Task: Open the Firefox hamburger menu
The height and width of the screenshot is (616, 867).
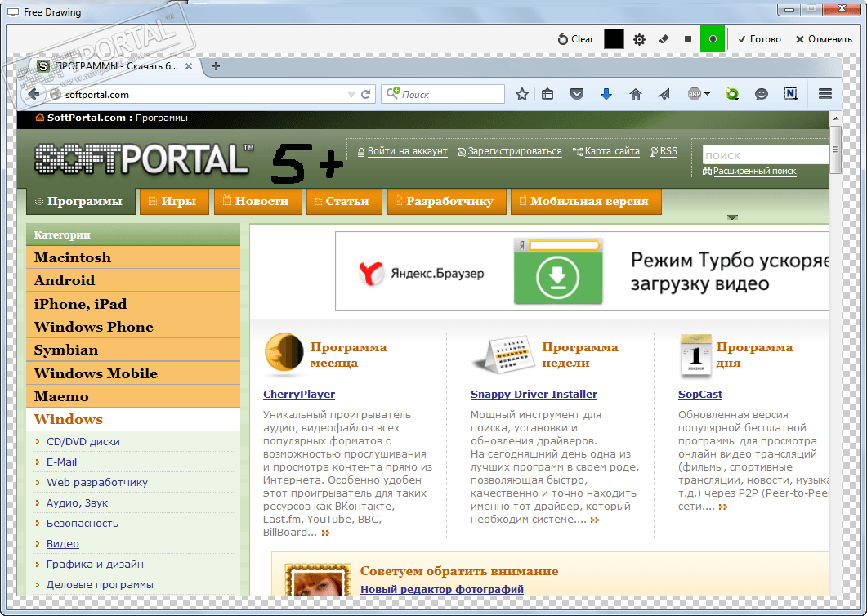Action: point(825,94)
